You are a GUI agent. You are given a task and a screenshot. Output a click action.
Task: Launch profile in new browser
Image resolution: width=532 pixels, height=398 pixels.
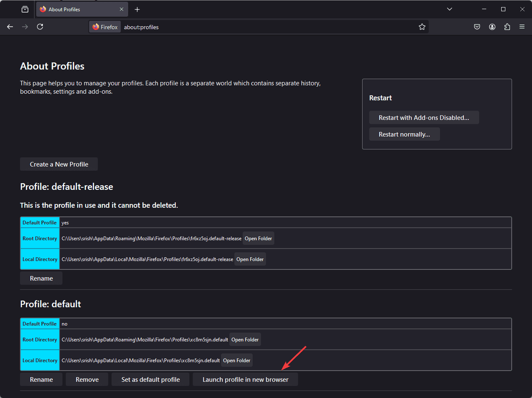tap(245, 380)
